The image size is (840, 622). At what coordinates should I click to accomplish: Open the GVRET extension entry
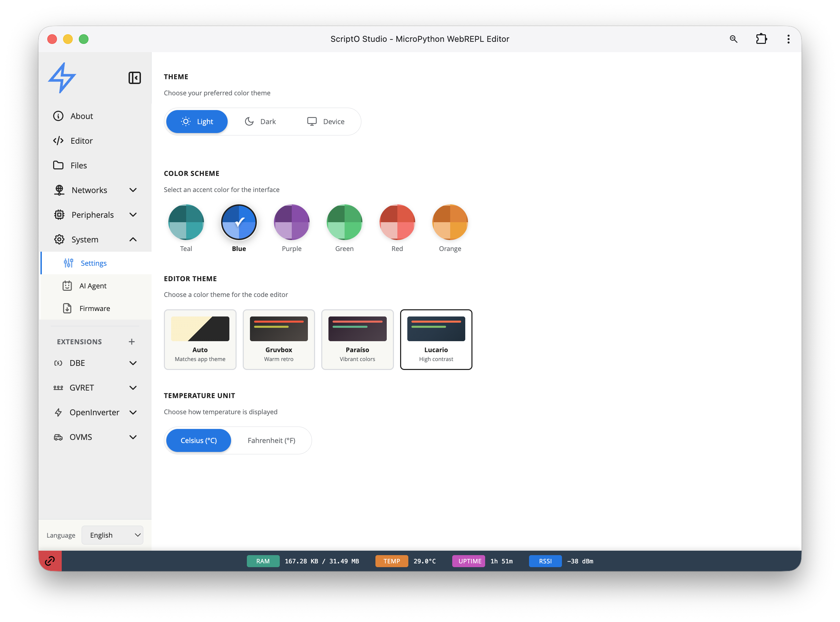[82, 387]
